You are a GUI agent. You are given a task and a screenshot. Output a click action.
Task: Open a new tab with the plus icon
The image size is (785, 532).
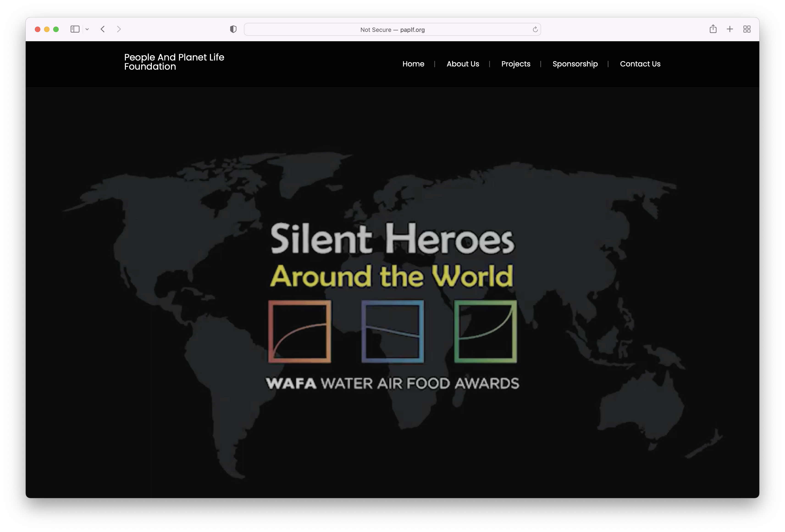tap(730, 29)
